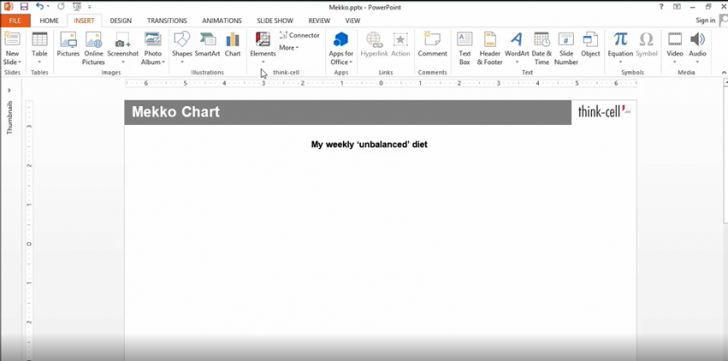Switch to the VIEW tab
Screen dimensions: 728x361
coord(353,20)
